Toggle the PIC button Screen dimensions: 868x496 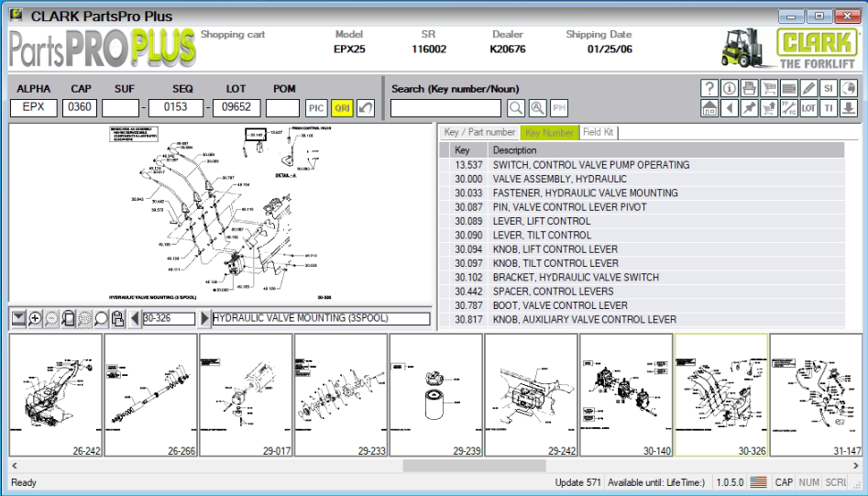(x=316, y=108)
